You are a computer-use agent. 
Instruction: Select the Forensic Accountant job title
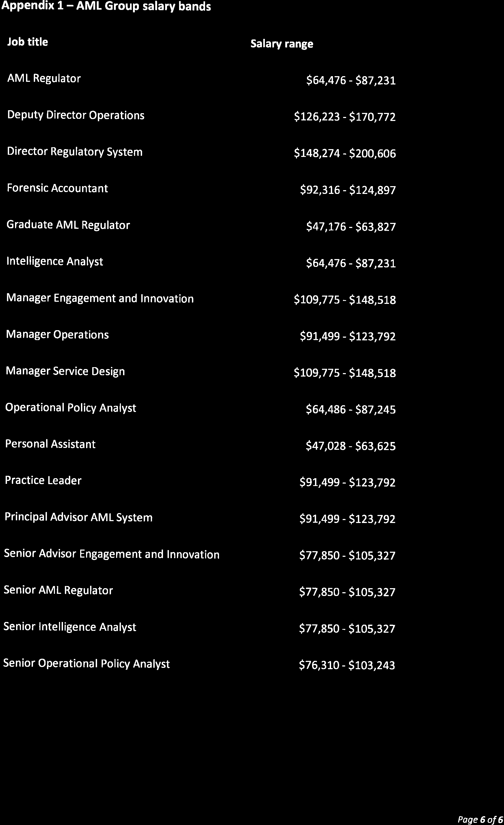point(57,188)
